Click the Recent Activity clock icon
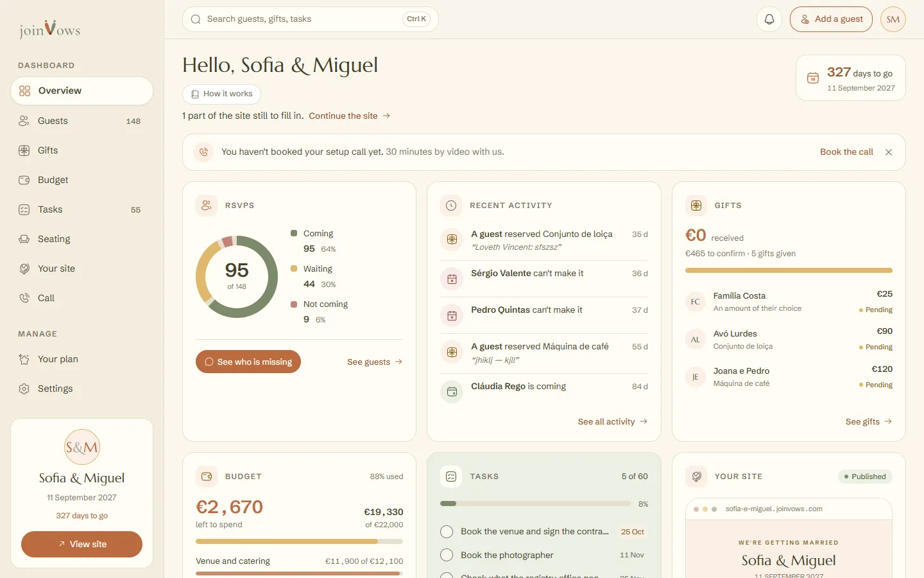924x578 pixels. pos(451,206)
